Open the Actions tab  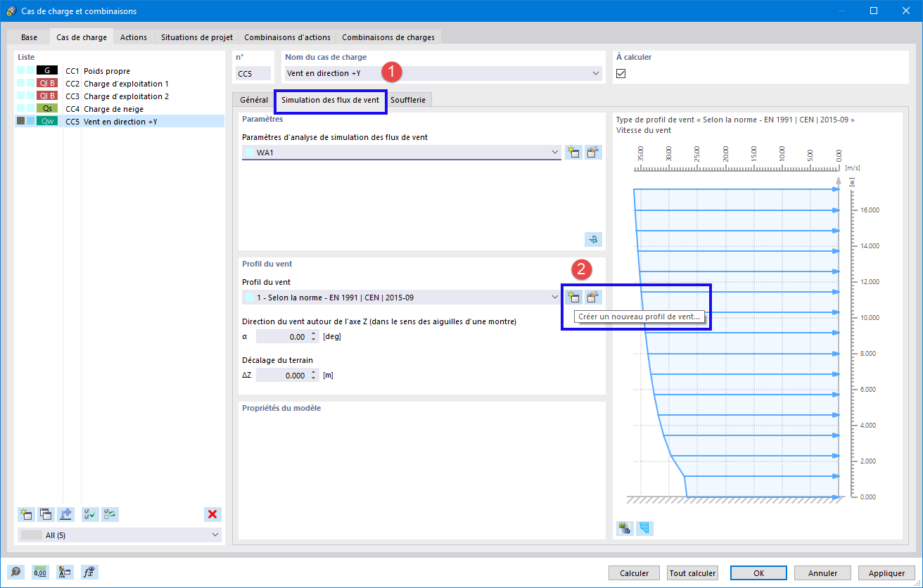pyautogui.click(x=134, y=37)
